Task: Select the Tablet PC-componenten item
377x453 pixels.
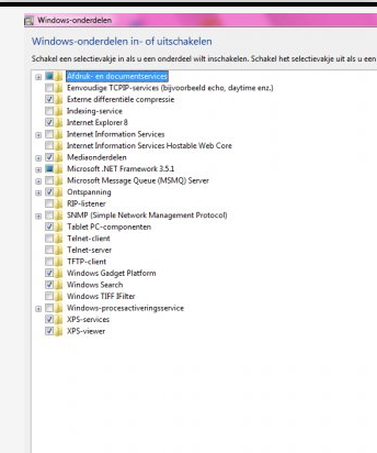Action: point(109,227)
